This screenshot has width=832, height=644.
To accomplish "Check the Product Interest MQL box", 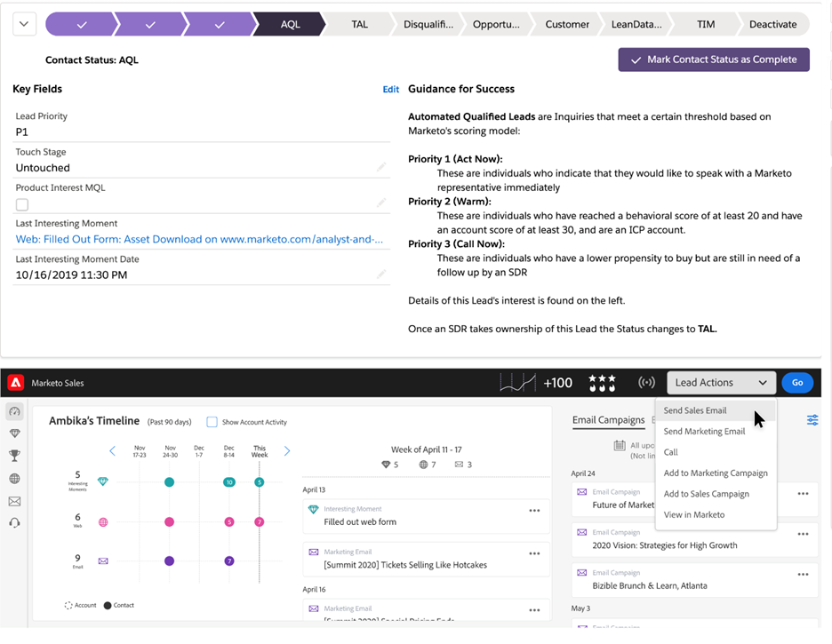I will (x=21, y=204).
